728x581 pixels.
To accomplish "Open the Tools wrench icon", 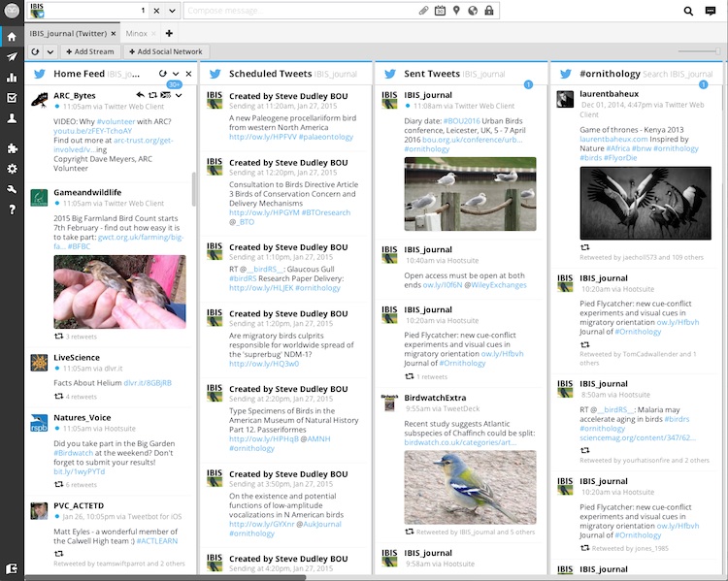I will [12, 189].
